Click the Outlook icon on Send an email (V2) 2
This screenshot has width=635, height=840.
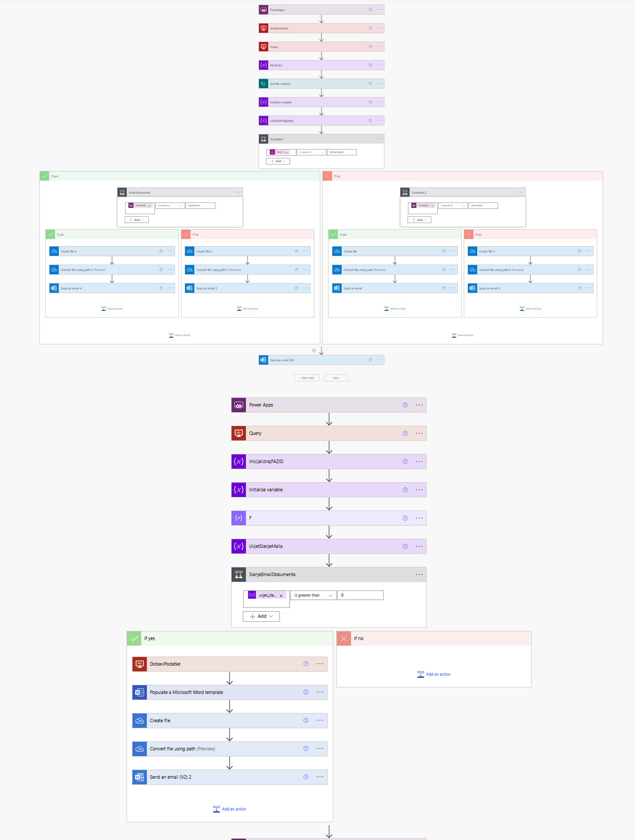coord(139,777)
